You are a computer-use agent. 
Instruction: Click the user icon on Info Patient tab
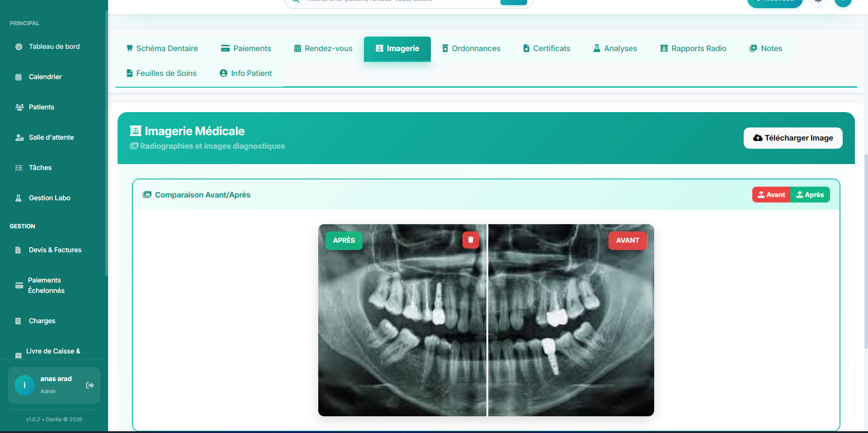coord(223,73)
